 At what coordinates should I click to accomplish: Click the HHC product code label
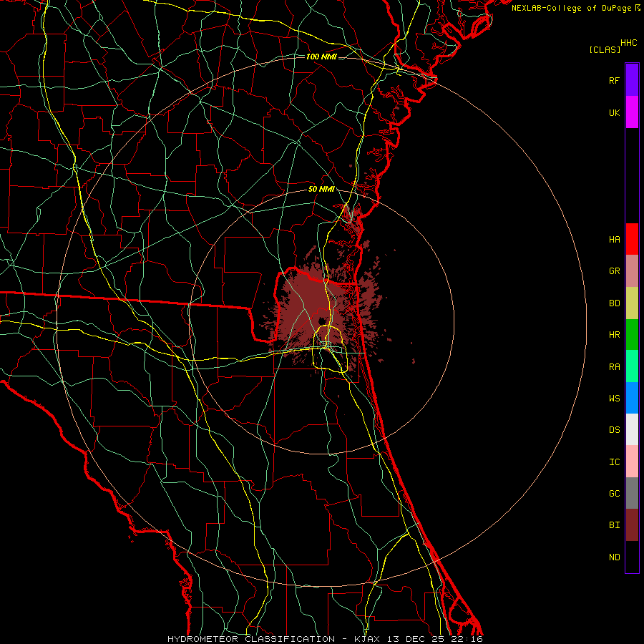point(629,43)
